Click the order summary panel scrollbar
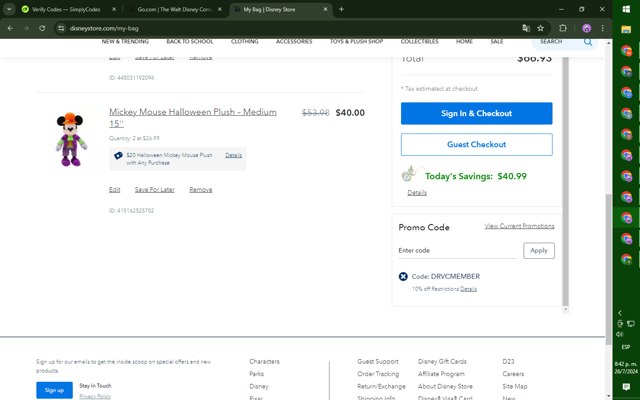This screenshot has height=400, width=640. 565,182
